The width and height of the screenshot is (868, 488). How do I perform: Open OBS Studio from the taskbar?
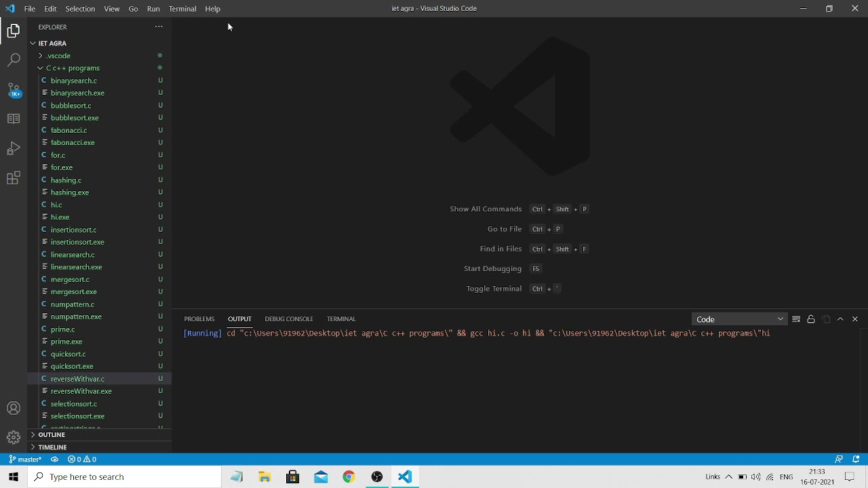click(x=377, y=477)
